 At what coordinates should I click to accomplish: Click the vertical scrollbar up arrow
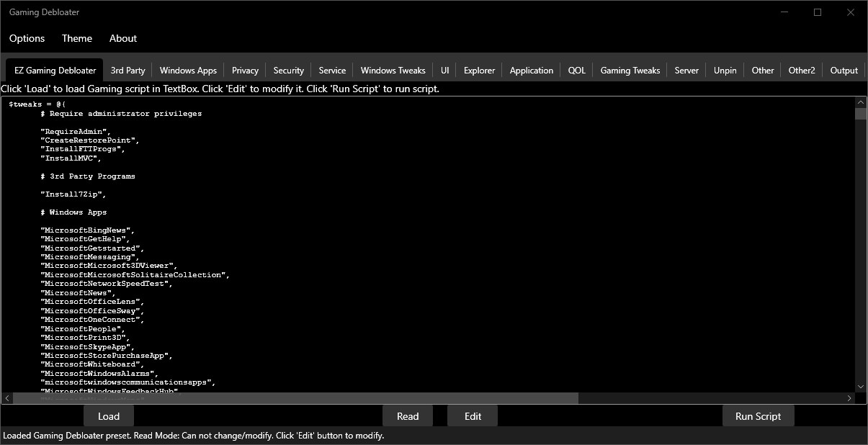coord(860,102)
